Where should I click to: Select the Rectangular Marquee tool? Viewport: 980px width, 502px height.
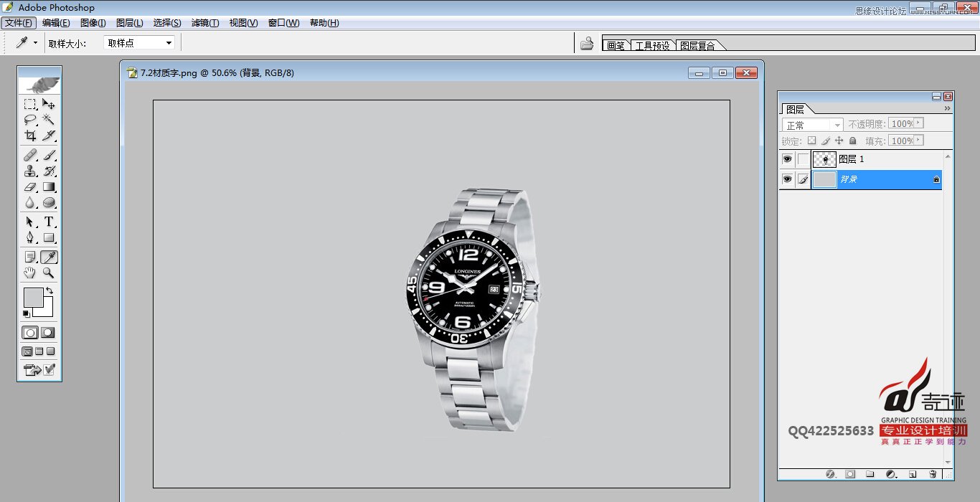point(30,104)
